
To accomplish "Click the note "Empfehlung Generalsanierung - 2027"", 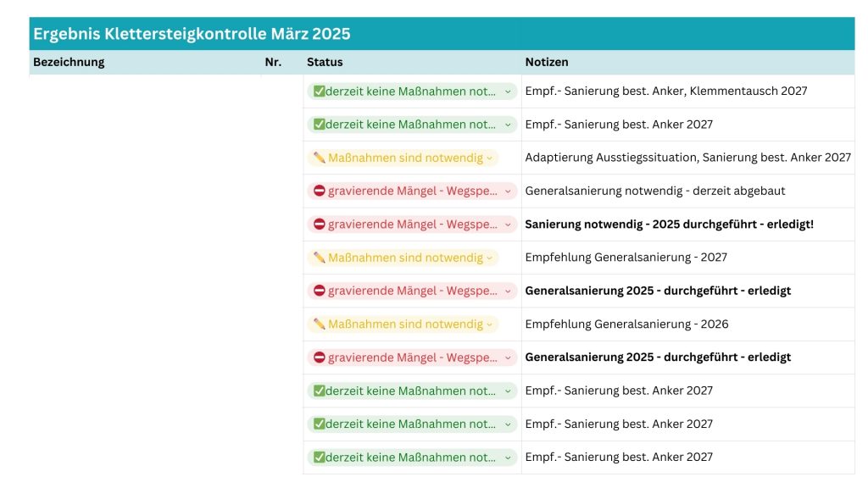I will (626, 258).
